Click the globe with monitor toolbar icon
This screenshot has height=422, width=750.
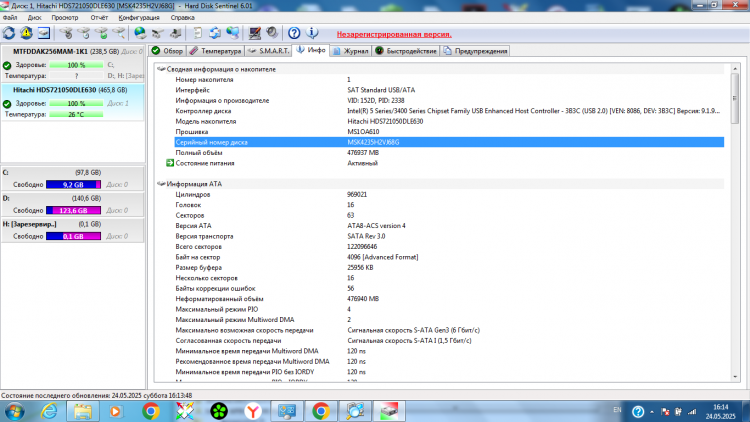click(x=233, y=33)
